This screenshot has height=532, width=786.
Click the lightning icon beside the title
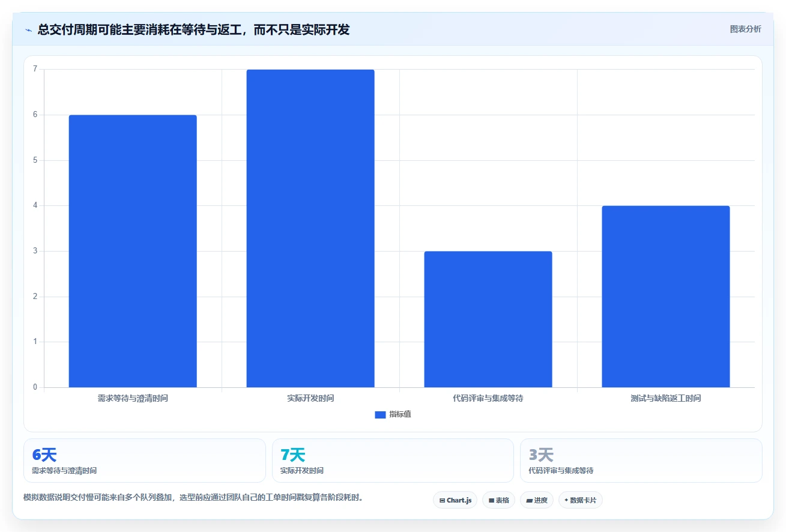[x=28, y=30]
